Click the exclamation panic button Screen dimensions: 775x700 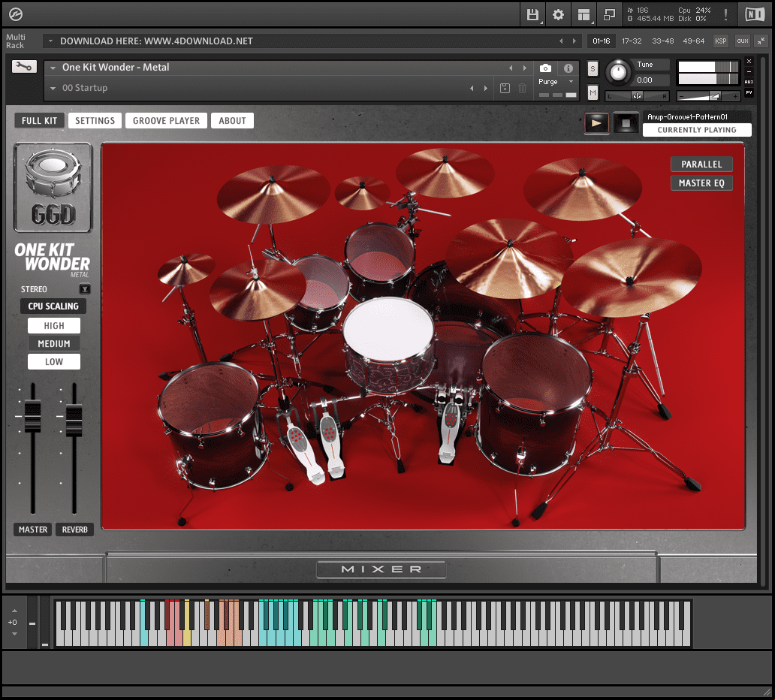[x=725, y=15]
